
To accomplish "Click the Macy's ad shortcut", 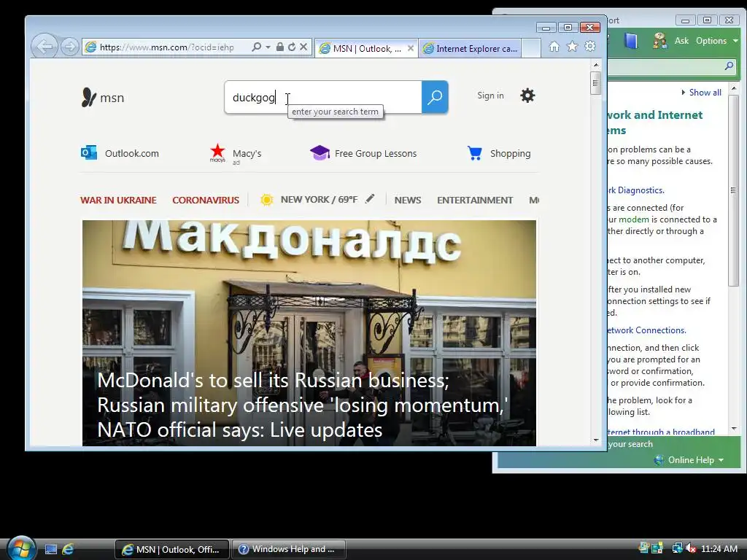I will coord(236,153).
